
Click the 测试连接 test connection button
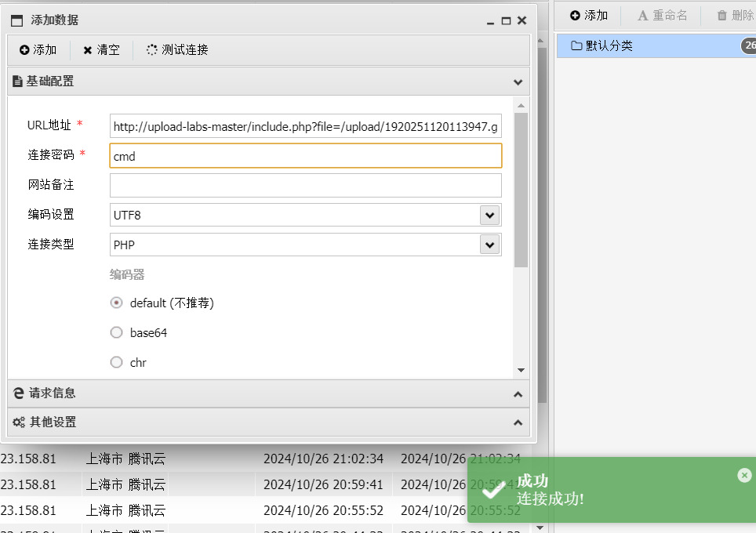[x=177, y=49]
